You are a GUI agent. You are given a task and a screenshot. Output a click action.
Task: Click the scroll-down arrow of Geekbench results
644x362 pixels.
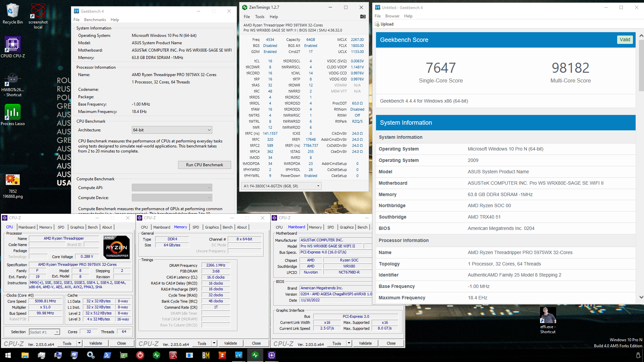point(641,297)
